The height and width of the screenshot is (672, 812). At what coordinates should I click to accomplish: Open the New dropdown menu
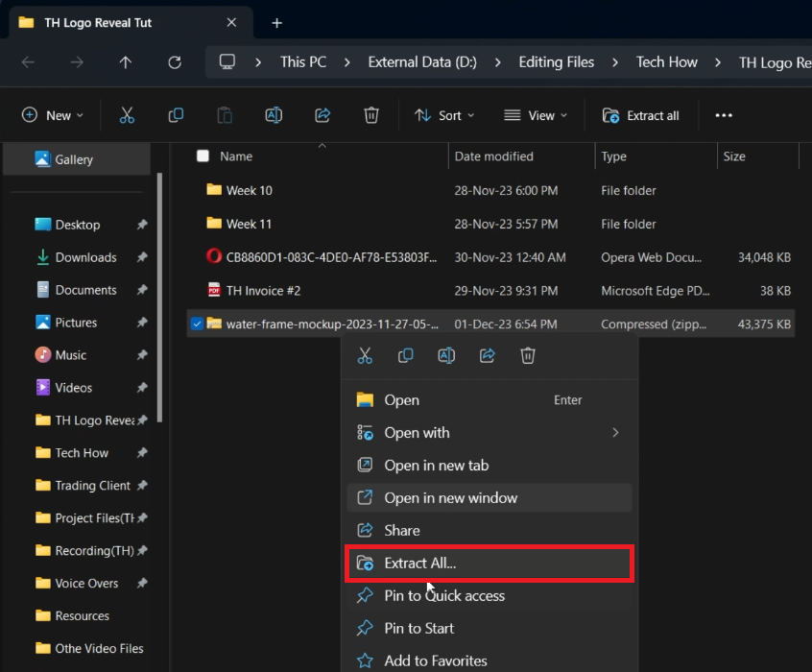(x=53, y=115)
